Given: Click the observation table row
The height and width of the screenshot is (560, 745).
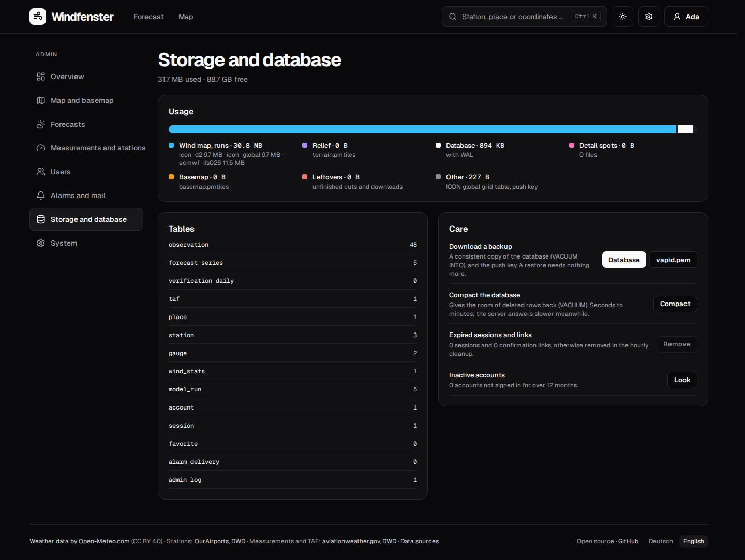Looking at the screenshot, I should 293,245.
